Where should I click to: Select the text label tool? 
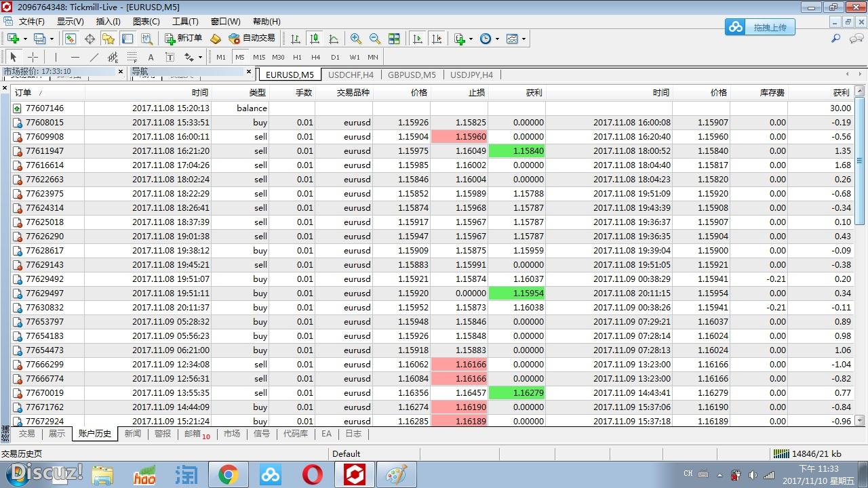[170, 57]
